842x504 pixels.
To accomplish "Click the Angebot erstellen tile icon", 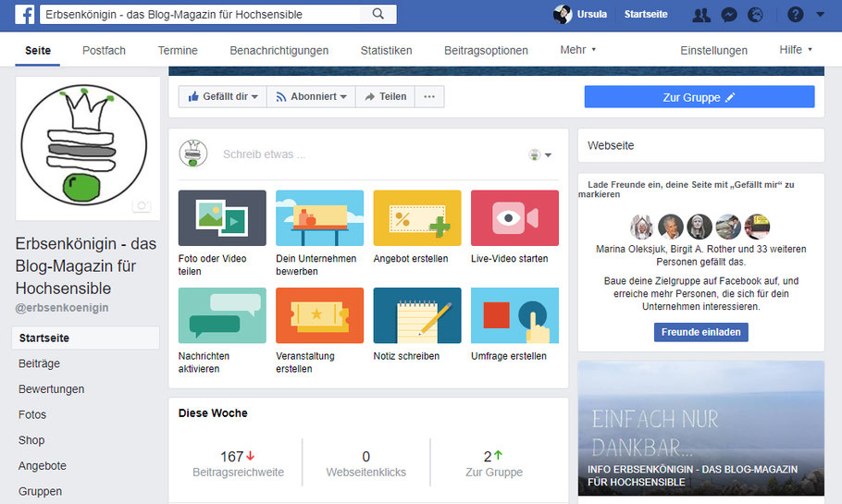I will coord(417,218).
